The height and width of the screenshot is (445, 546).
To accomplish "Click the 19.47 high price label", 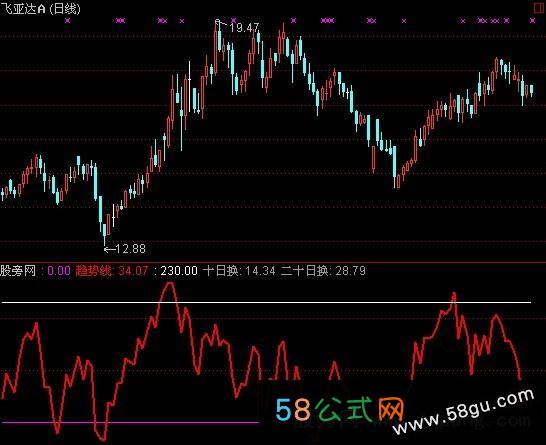I will coord(244,28).
